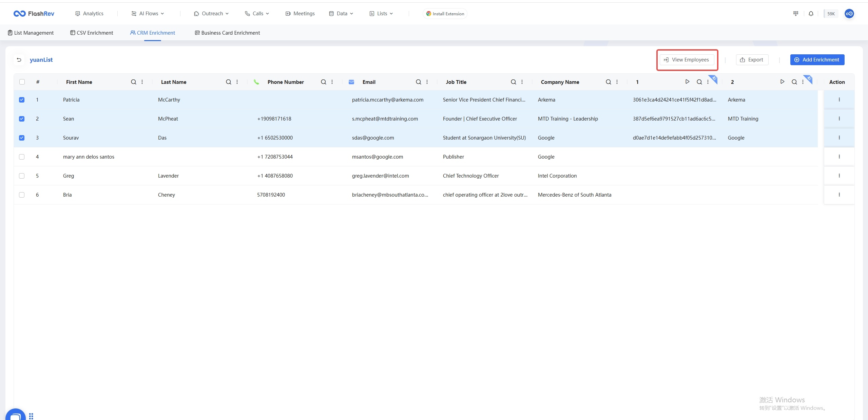Open column 1 options menu
This screenshot has height=420, width=868.
click(708, 82)
